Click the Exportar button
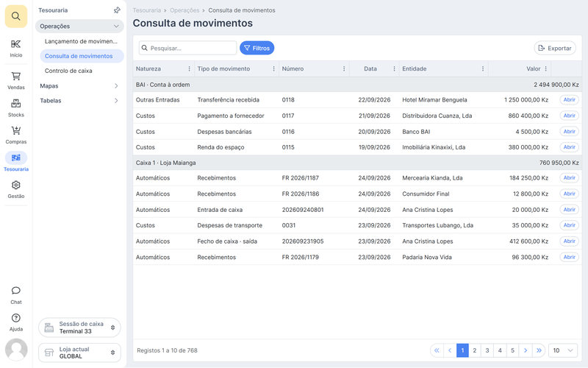 click(555, 48)
